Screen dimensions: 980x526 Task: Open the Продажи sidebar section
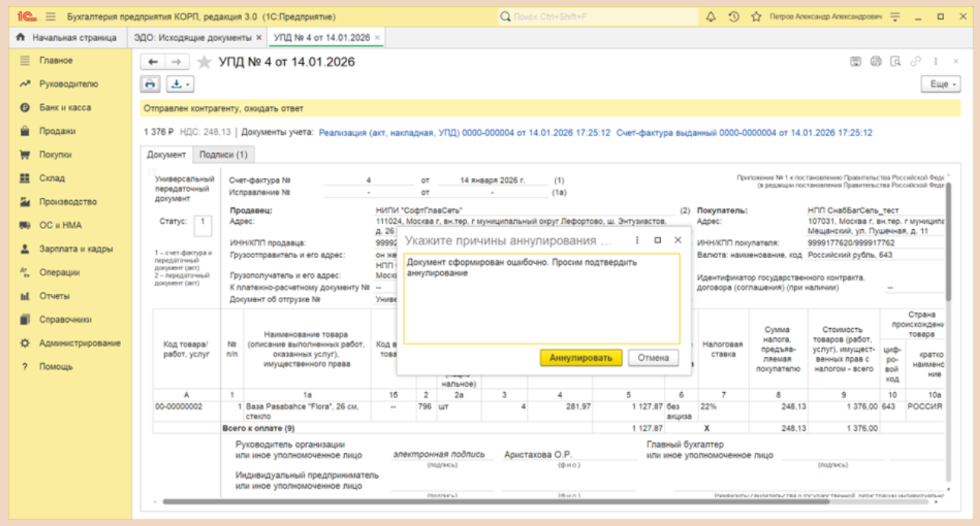tap(57, 131)
